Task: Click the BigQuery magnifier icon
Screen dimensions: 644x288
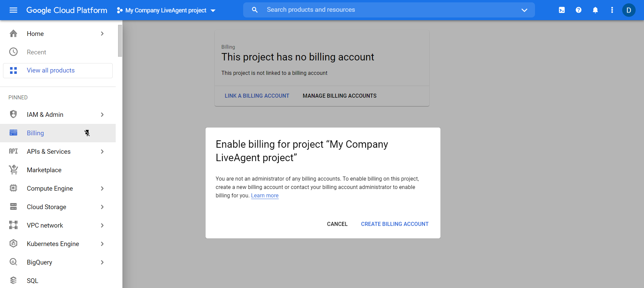Action: tap(13, 262)
